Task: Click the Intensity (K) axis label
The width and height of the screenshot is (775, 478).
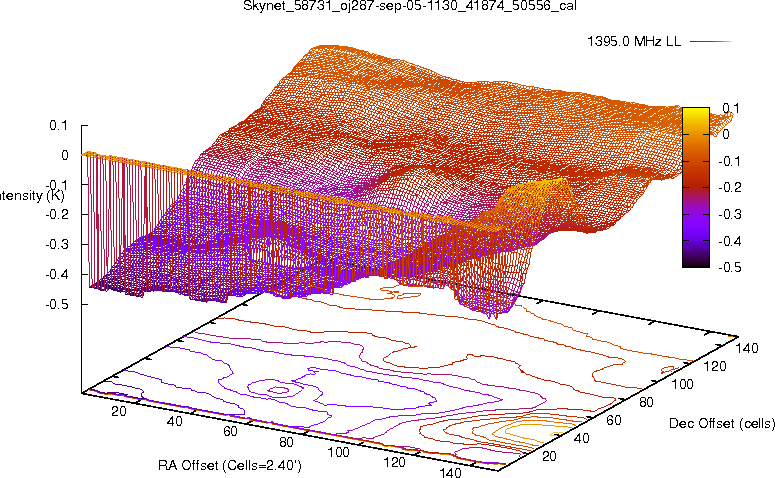Action: 32,196
